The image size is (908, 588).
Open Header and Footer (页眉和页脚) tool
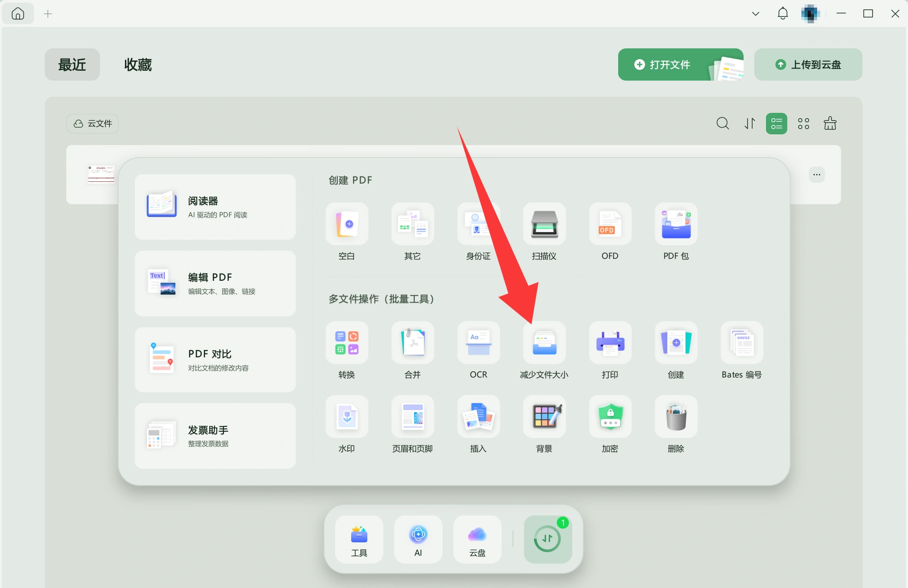[x=413, y=416]
